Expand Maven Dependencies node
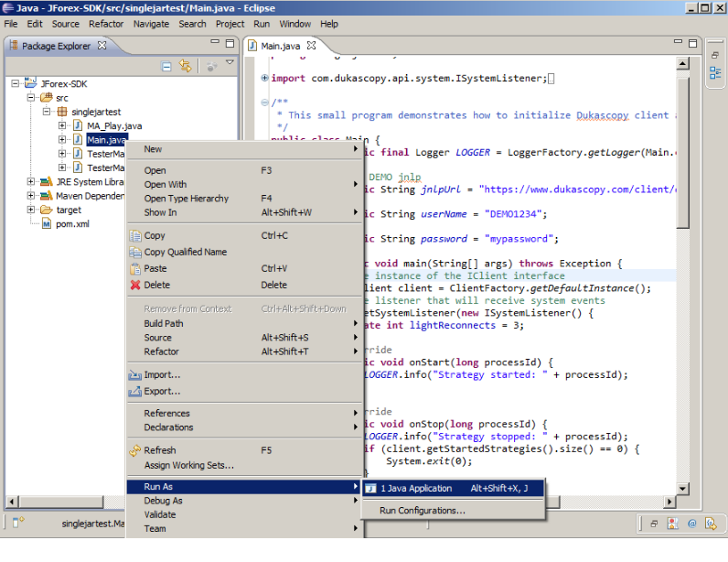728x562 pixels. [31, 196]
